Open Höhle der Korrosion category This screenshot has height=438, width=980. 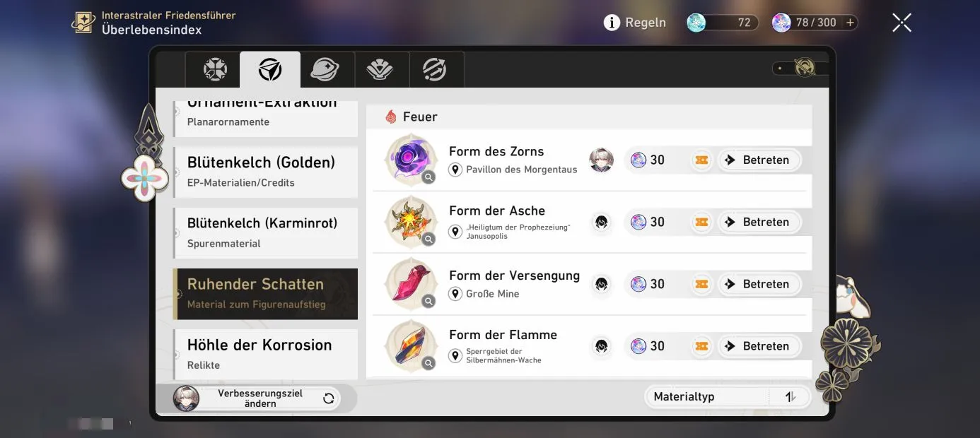[x=266, y=354]
